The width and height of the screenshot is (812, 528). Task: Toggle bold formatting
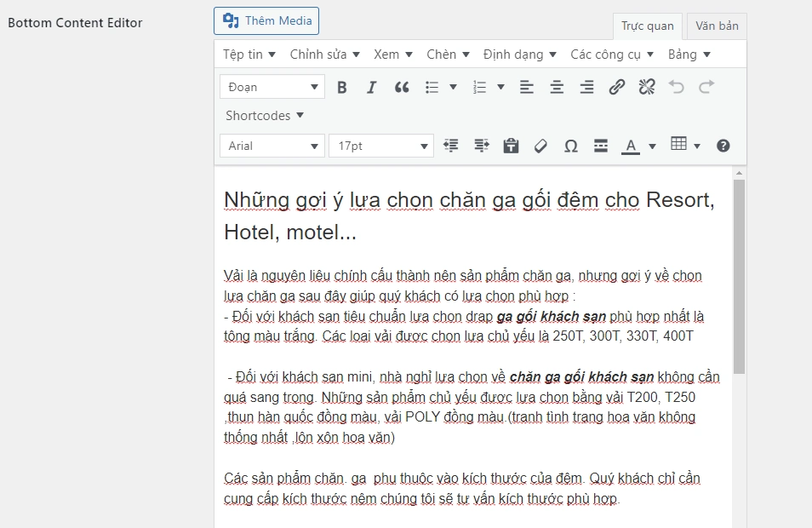coord(342,87)
